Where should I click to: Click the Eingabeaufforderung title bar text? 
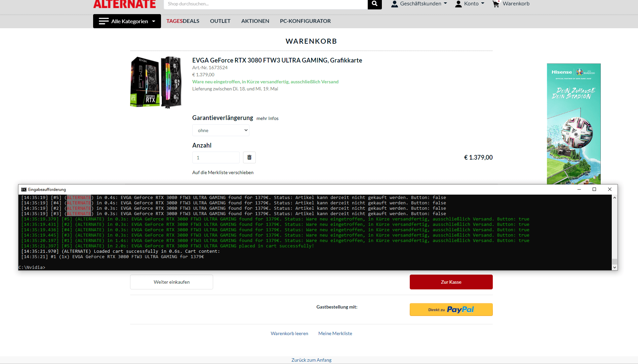pos(47,190)
